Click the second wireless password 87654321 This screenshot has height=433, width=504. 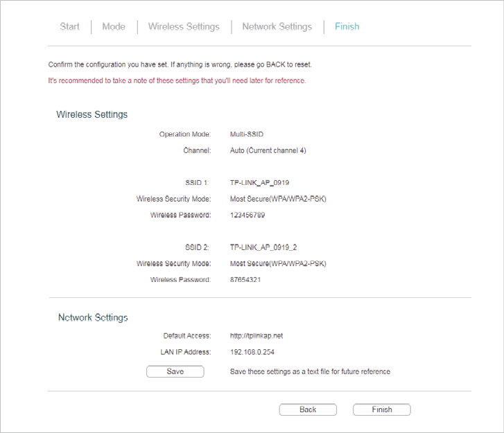tap(245, 280)
